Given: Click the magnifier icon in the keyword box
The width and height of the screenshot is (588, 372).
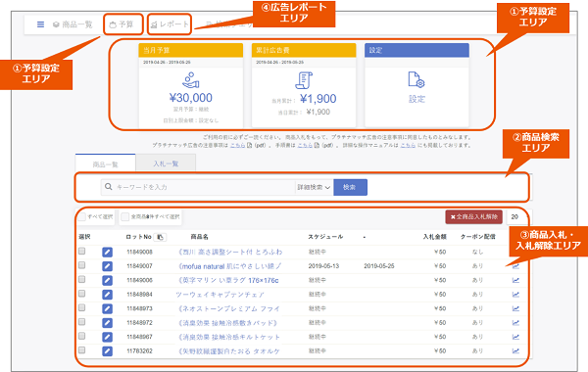Looking at the screenshot, I should click(109, 187).
